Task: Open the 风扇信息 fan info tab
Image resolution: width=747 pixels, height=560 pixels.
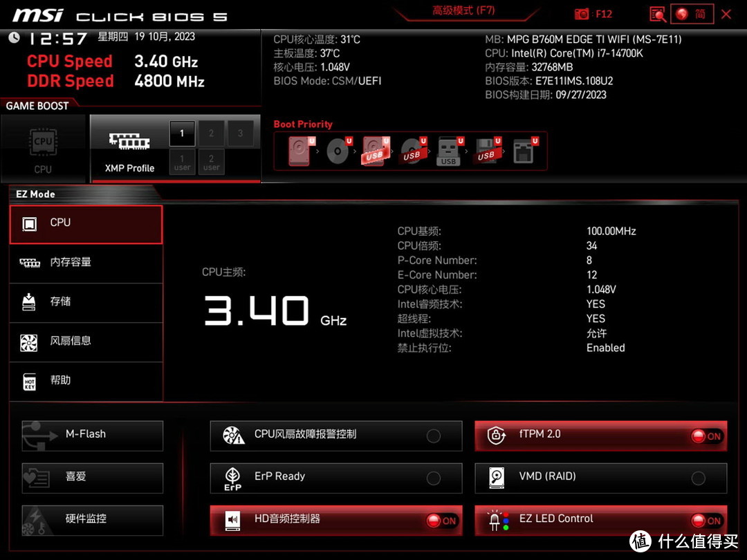Action: [86, 342]
